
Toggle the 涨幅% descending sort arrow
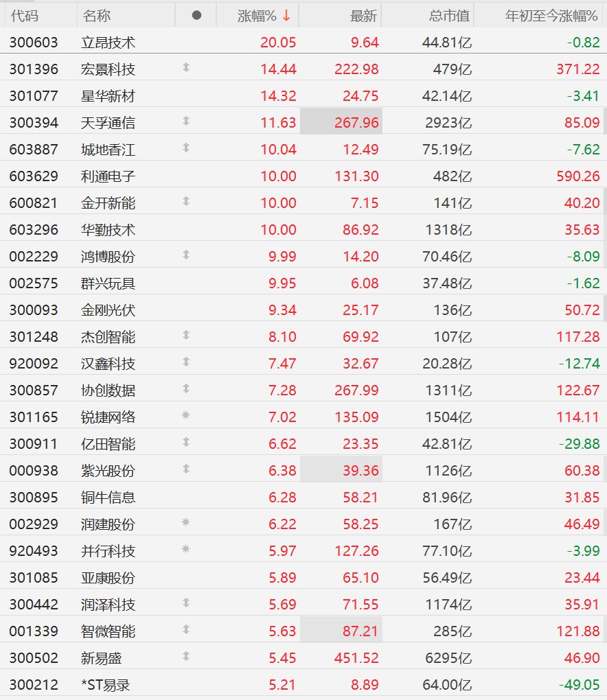pyautogui.click(x=286, y=16)
